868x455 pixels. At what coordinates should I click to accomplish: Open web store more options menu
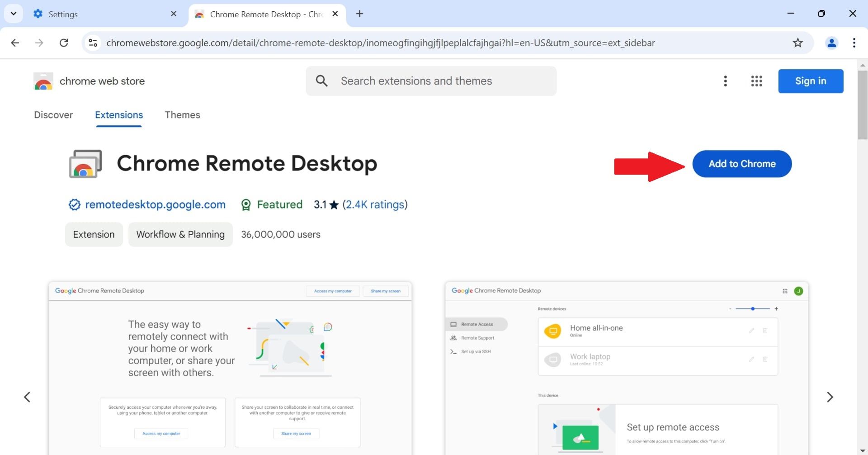pos(726,81)
